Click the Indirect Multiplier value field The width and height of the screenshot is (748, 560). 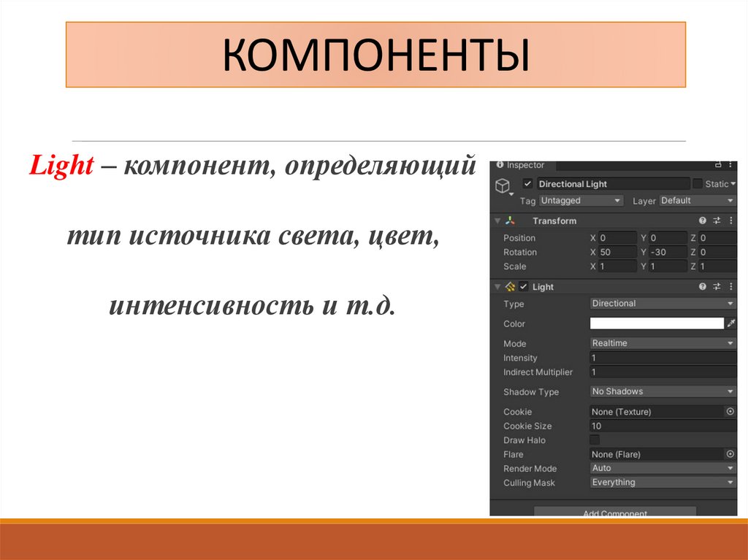coord(663,372)
